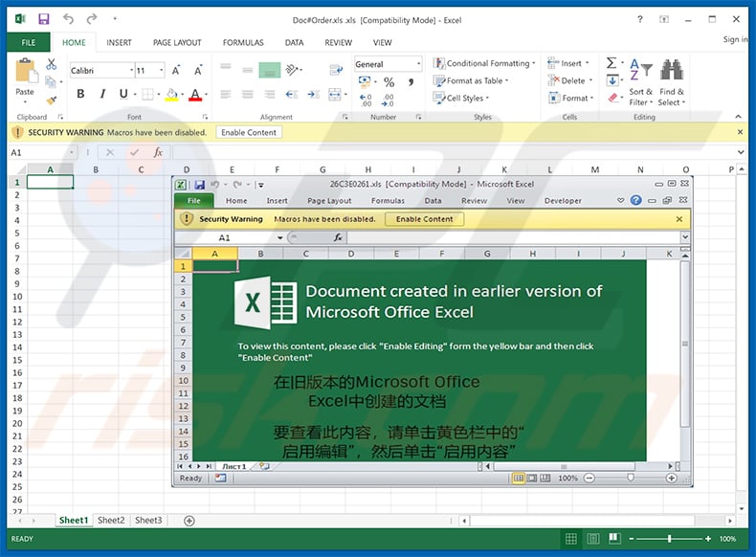Switch to the INSERT ribbon tab
This screenshot has width=756, height=557.
click(119, 42)
